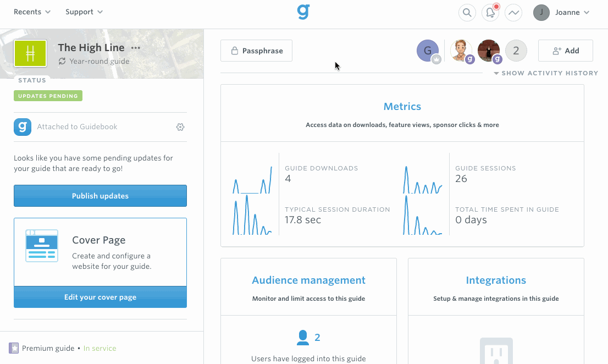Open the Integrations link
Viewport: 608px width, 364px height.
(x=496, y=280)
